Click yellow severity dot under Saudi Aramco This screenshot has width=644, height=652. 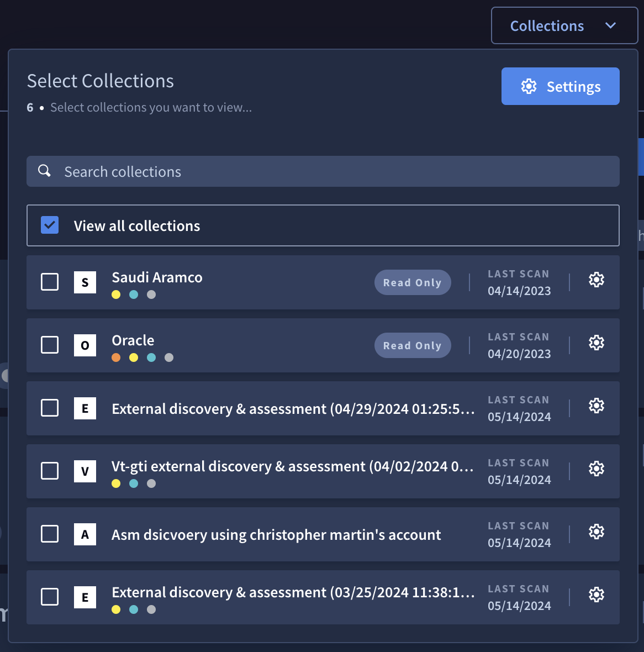click(x=116, y=295)
